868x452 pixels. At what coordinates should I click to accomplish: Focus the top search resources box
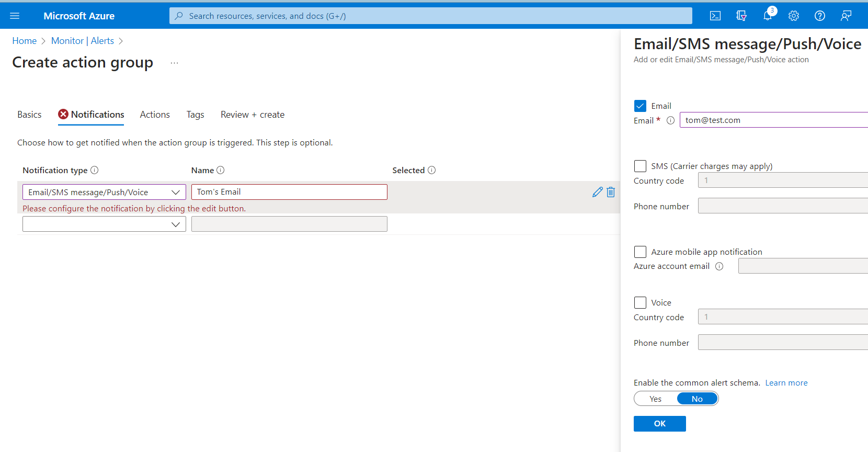(x=431, y=16)
